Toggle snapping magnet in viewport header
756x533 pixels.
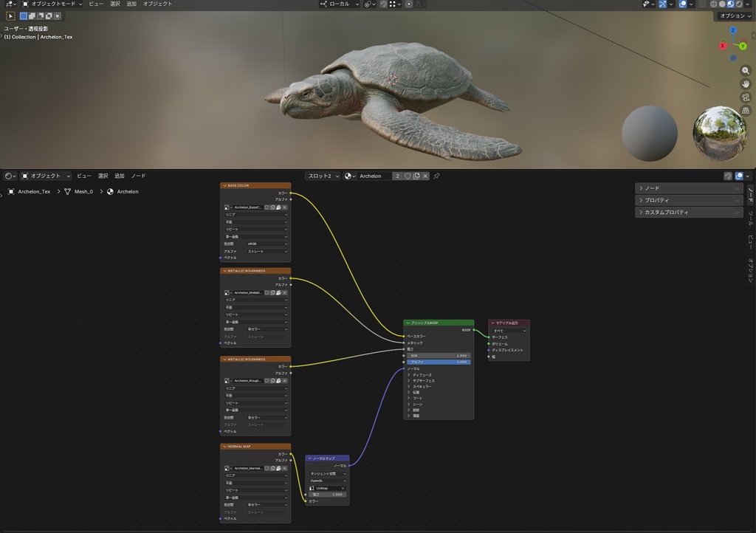tap(383, 4)
